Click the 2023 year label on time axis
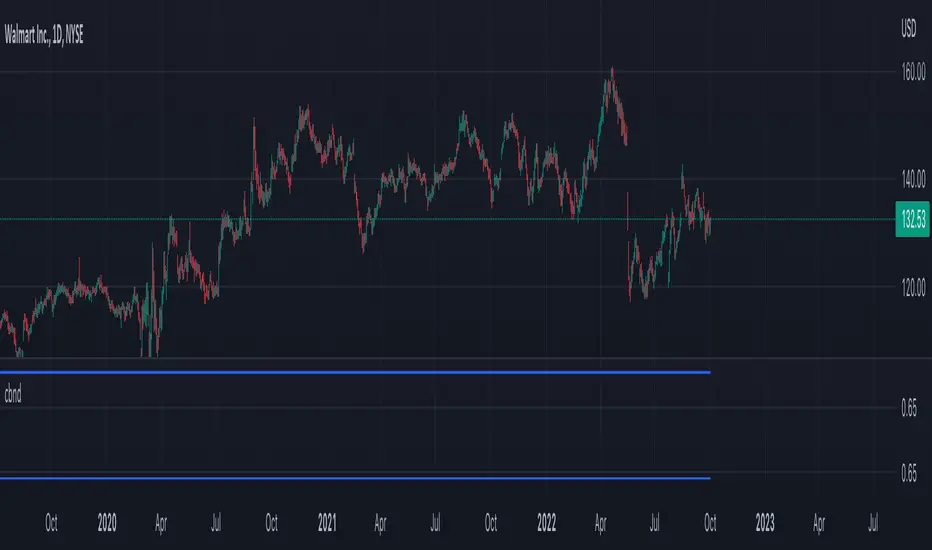This screenshot has width=932, height=550. coord(765,523)
